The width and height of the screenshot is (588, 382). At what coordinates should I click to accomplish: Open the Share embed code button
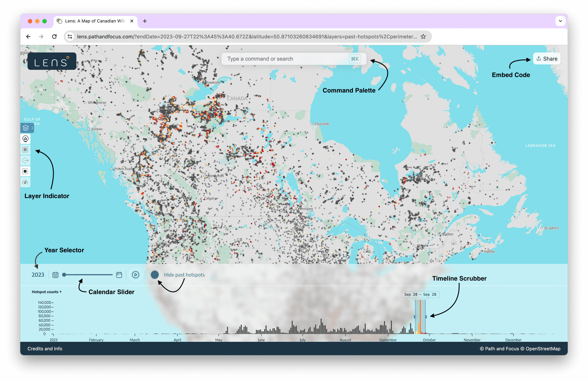pos(547,59)
